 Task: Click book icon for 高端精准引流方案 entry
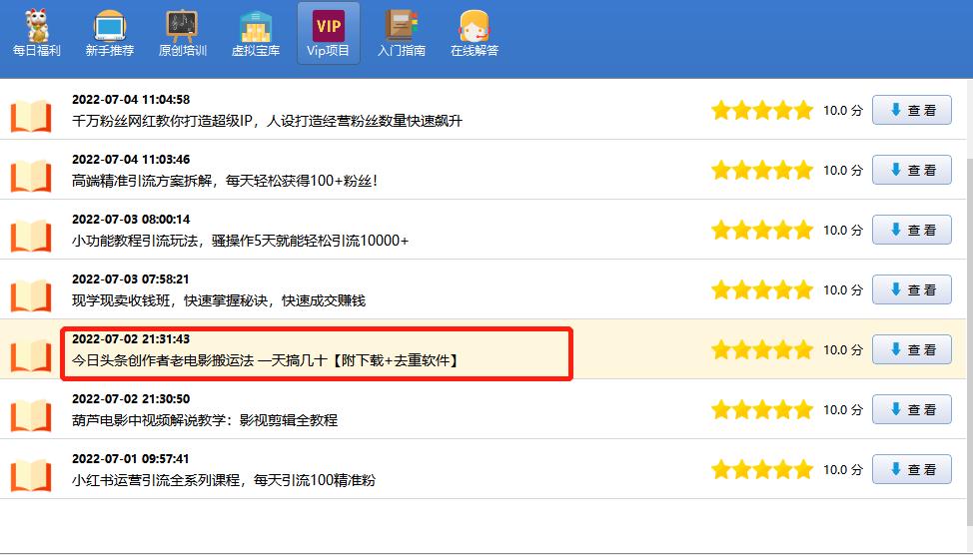tap(30, 176)
